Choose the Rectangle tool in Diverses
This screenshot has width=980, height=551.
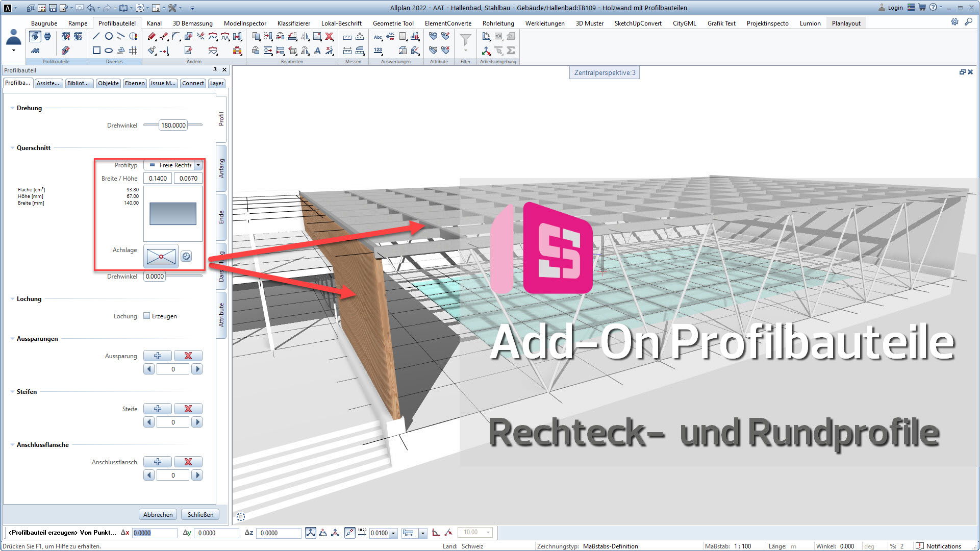click(x=96, y=51)
